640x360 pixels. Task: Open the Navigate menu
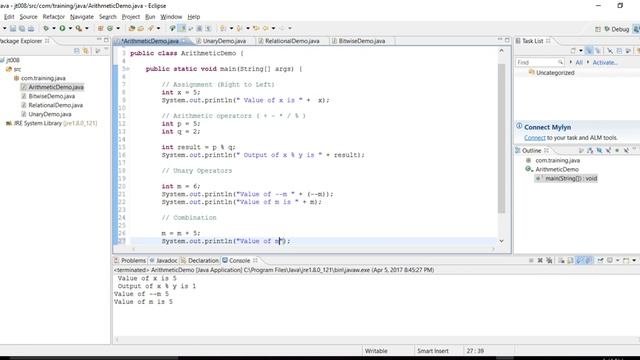[82, 17]
